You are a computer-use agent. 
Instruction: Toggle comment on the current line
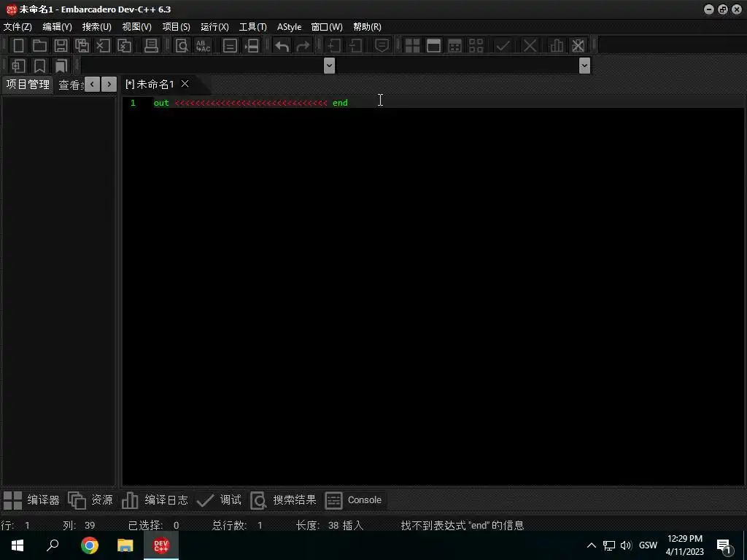pyautogui.click(x=382, y=46)
